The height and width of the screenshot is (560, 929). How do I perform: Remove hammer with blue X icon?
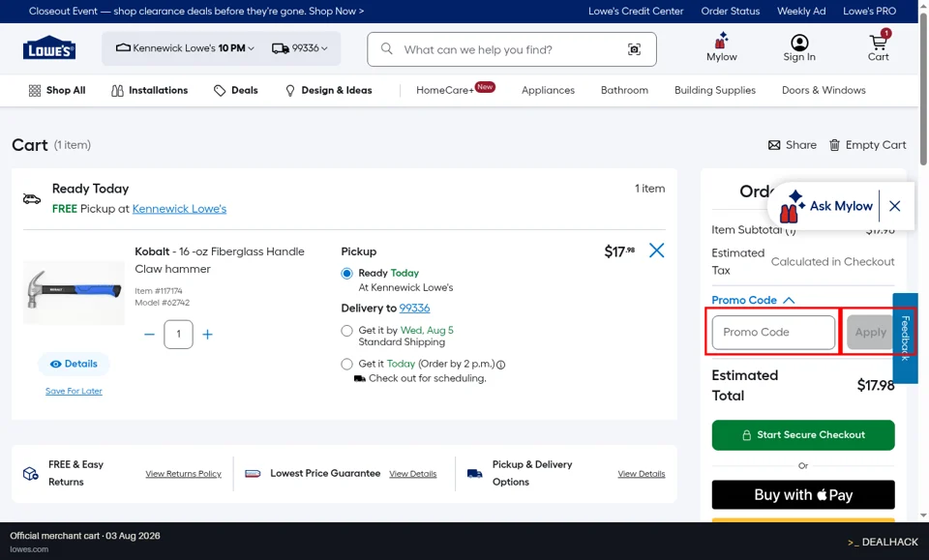pos(656,251)
